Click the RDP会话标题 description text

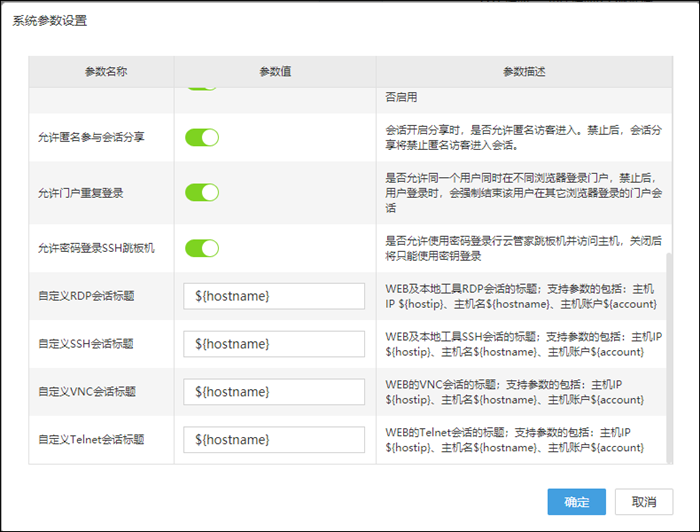tap(520, 296)
